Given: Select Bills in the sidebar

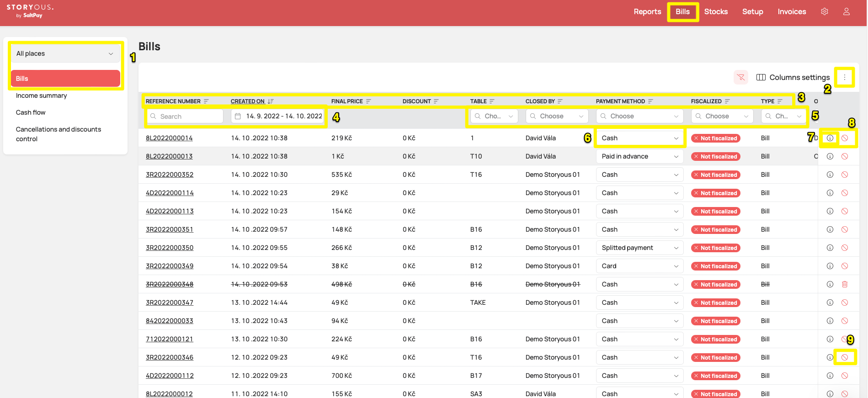Looking at the screenshot, I should coord(65,79).
